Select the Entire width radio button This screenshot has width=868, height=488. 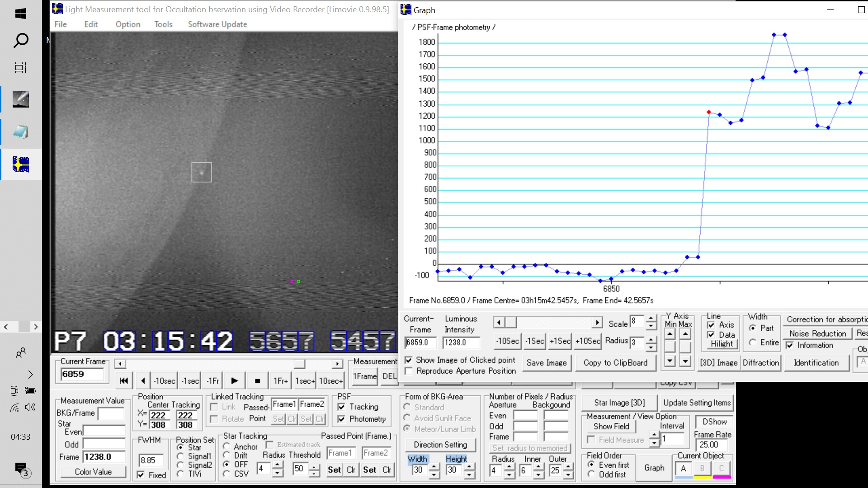753,343
